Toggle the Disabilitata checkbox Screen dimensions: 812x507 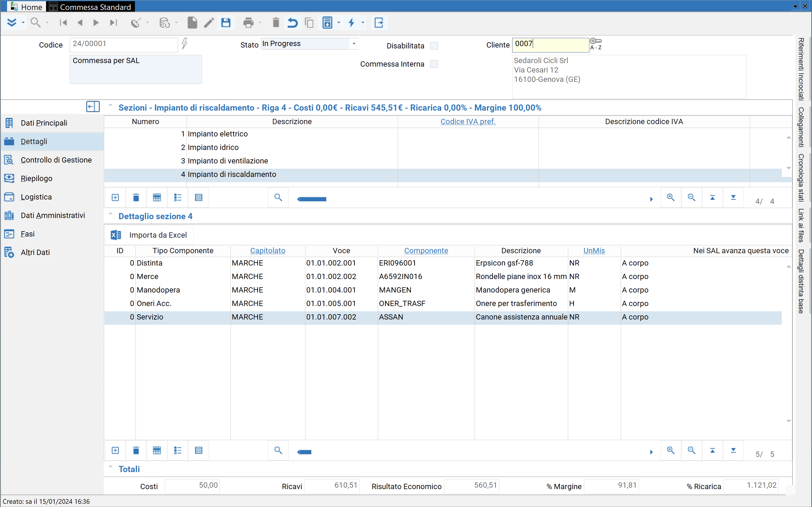pos(434,45)
